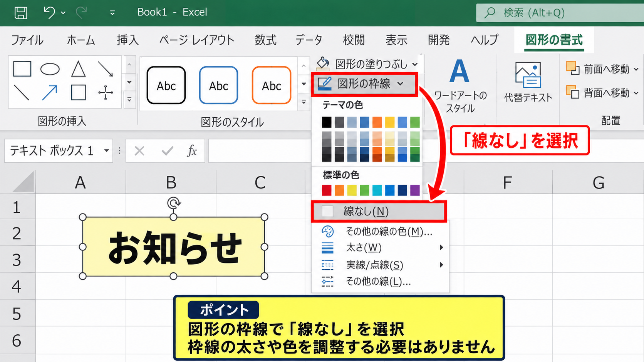This screenshot has height=362, width=644.
Task: Open the 図形の枠線 dropdown
Action: 364,83
